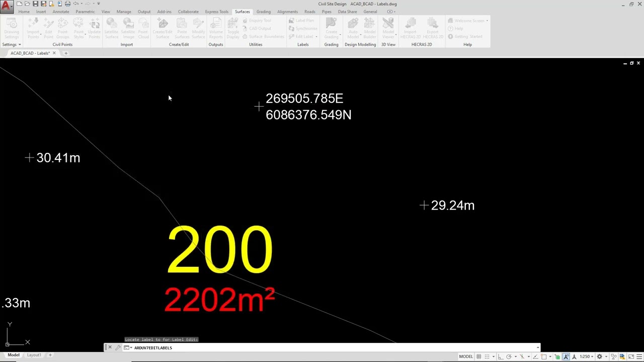Click the red 2202m² area label
This screenshot has height=362, width=644.
pos(219,300)
